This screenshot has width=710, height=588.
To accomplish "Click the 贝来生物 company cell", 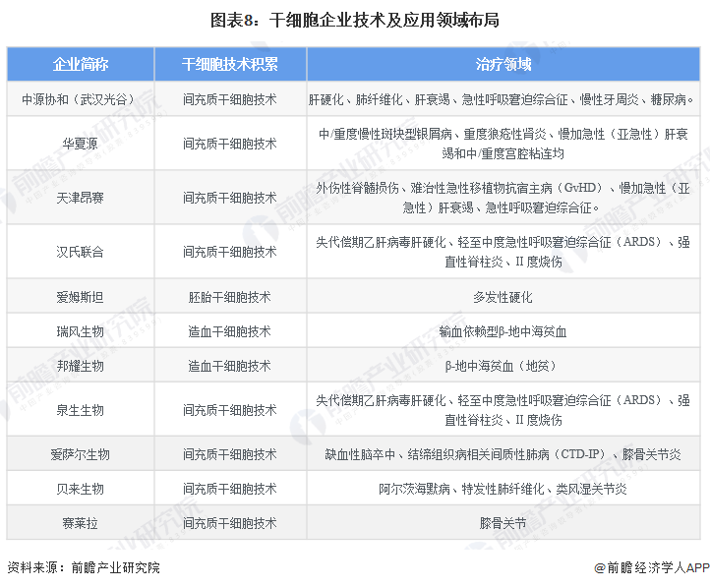I will click(x=81, y=489).
